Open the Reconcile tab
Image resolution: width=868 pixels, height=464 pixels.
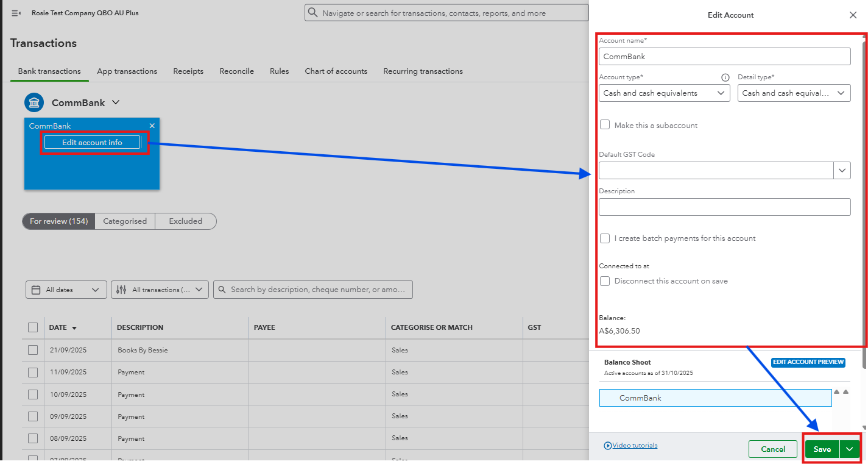coord(236,71)
